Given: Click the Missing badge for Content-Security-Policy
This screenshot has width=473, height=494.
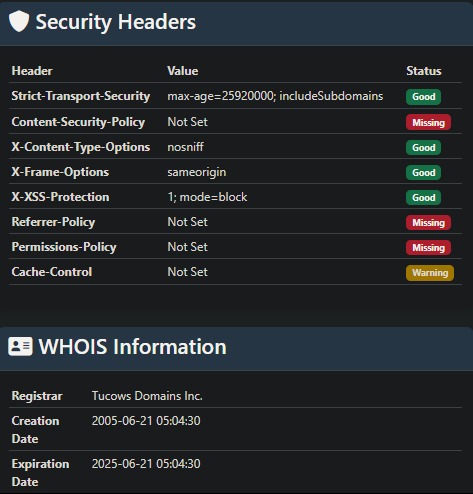Looking at the screenshot, I should point(428,122).
